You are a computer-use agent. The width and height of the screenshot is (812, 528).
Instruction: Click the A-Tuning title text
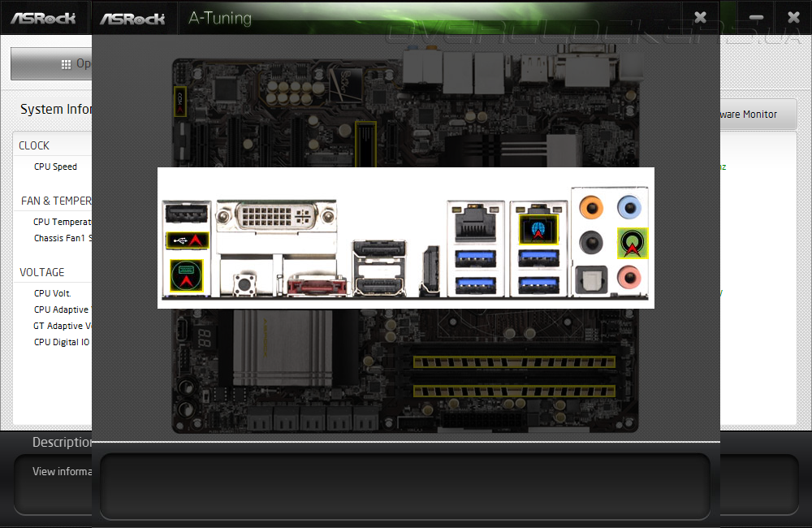tap(220, 18)
